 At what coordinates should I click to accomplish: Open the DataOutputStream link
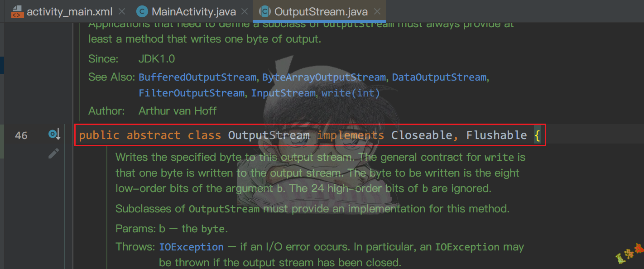(439, 77)
